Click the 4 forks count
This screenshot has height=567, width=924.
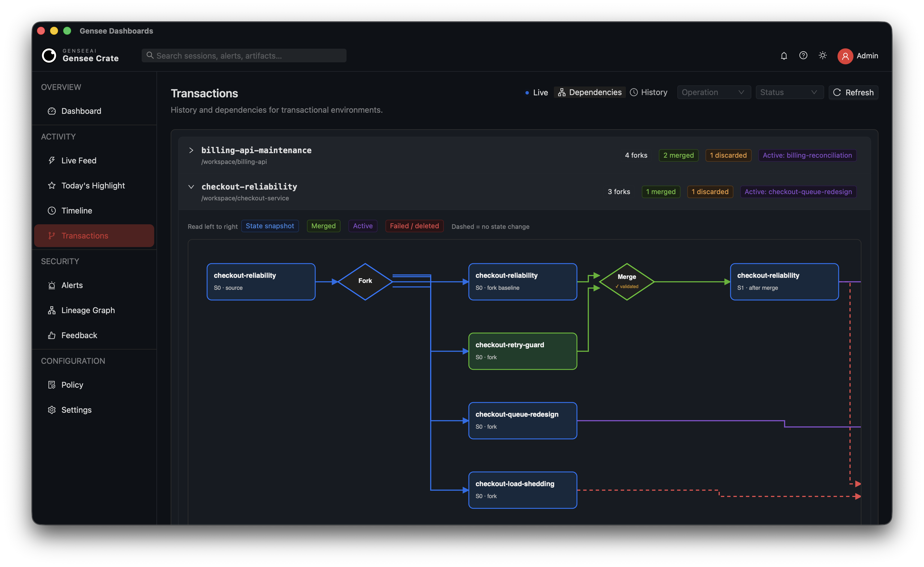point(636,155)
